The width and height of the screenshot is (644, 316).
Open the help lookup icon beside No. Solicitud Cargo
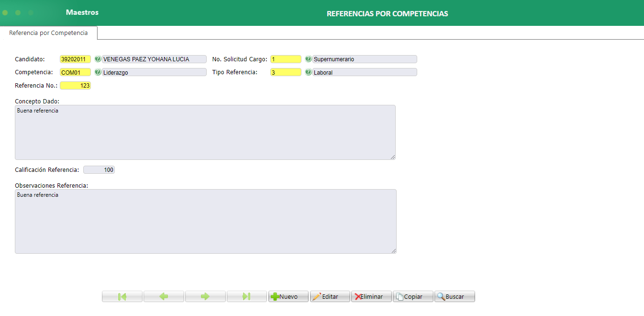point(308,59)
